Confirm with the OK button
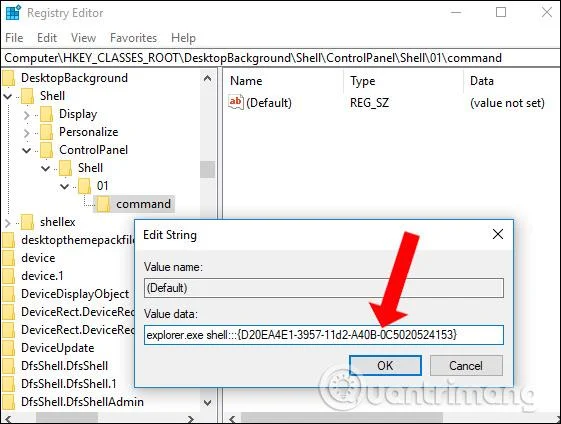The width and height of the screenshot is (561, 424). tap(385, 365)
